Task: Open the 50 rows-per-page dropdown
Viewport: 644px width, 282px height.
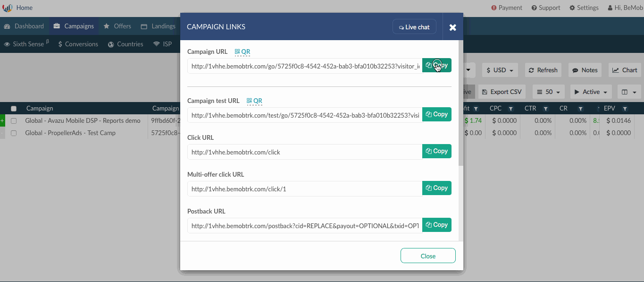Action: pos(549,92)
